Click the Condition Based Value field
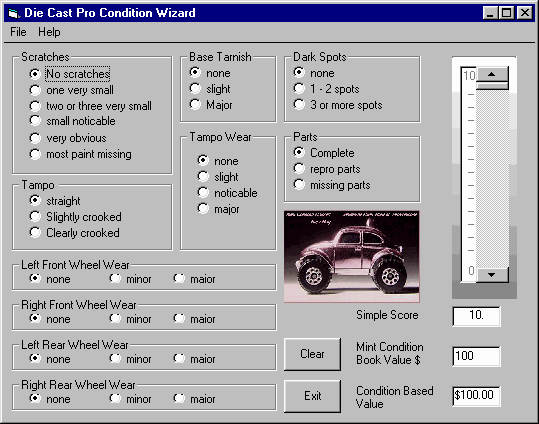This screenshot has height=424, width=539. (476, 396)
